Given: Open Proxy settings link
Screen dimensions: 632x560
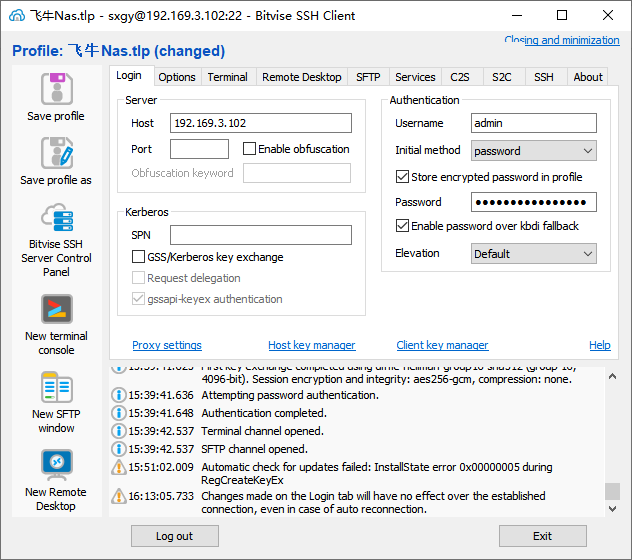Looking at the screenshot, I should [x=167, y=345].
